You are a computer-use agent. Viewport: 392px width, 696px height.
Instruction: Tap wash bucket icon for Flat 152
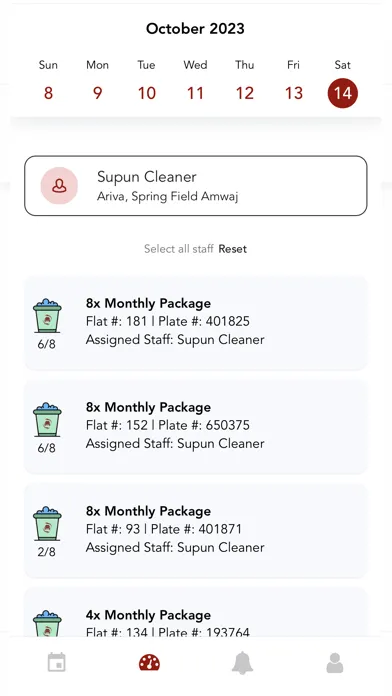click(x=47, y=419)
